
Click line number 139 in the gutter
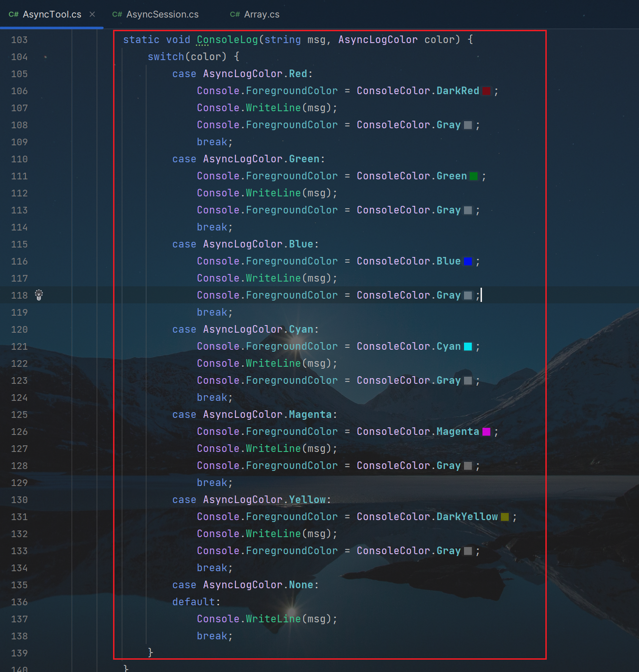19,653
